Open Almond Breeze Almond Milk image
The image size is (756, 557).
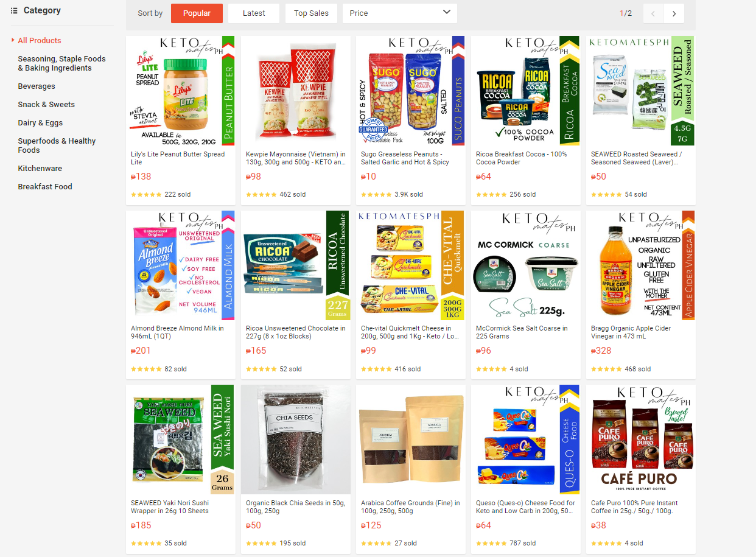tap(181, 265)
